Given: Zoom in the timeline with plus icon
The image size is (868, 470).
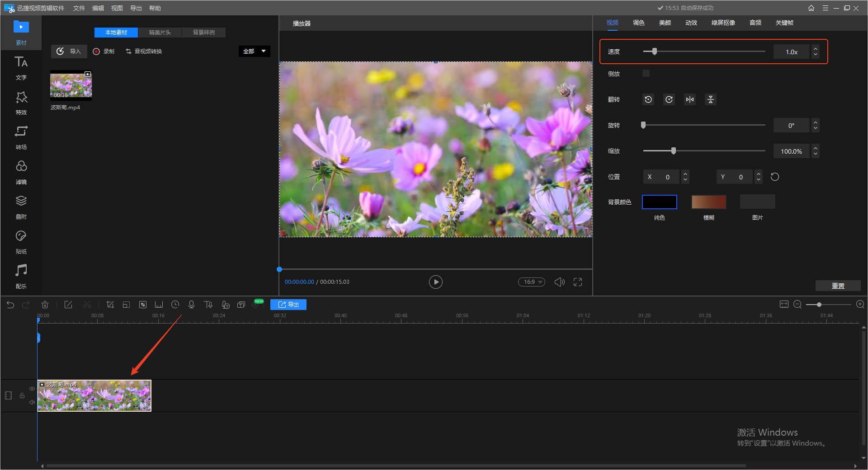Looking at the screenshot, I should click(x=860, y=305).
